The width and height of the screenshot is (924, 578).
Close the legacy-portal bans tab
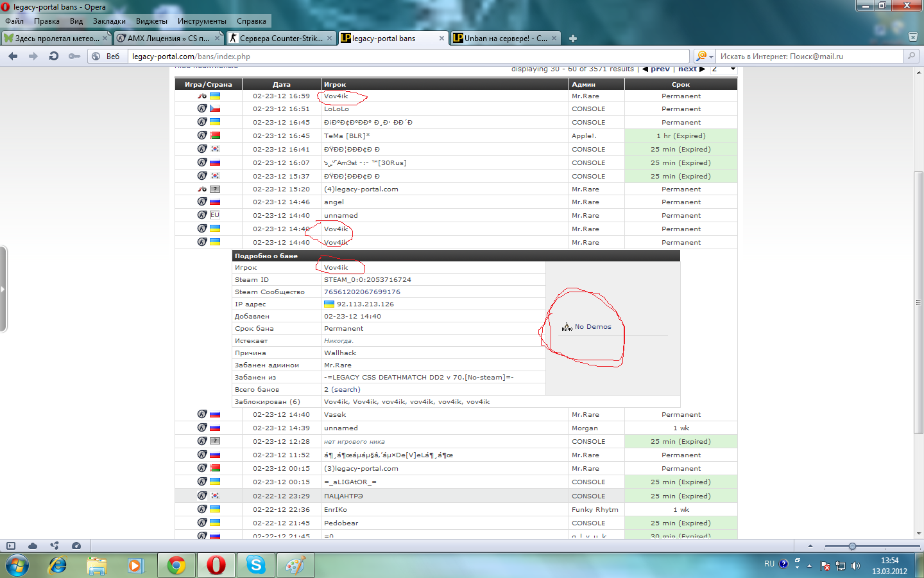[441, 39]
